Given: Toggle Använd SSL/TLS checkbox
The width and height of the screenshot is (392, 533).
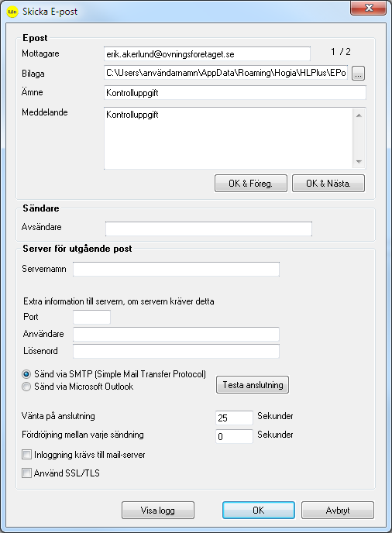Looking at the screenshot, I should [26, 473].
